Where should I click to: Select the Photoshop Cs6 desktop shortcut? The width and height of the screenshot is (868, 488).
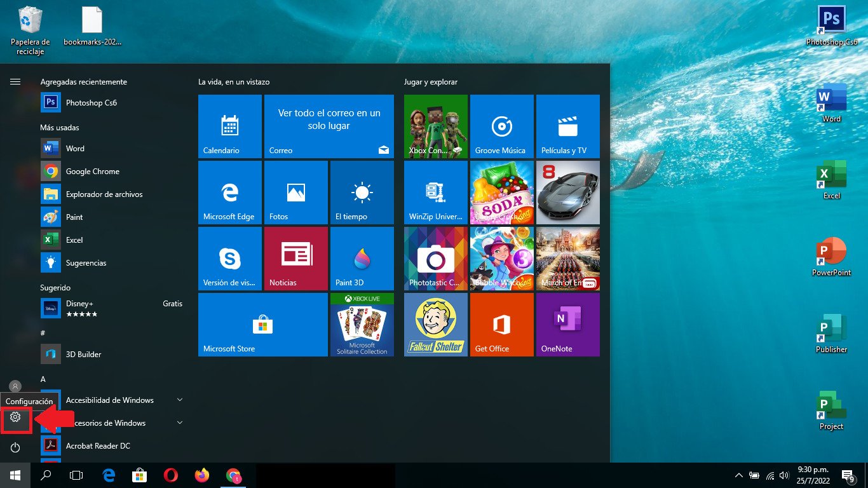click(x=832, y=26)
